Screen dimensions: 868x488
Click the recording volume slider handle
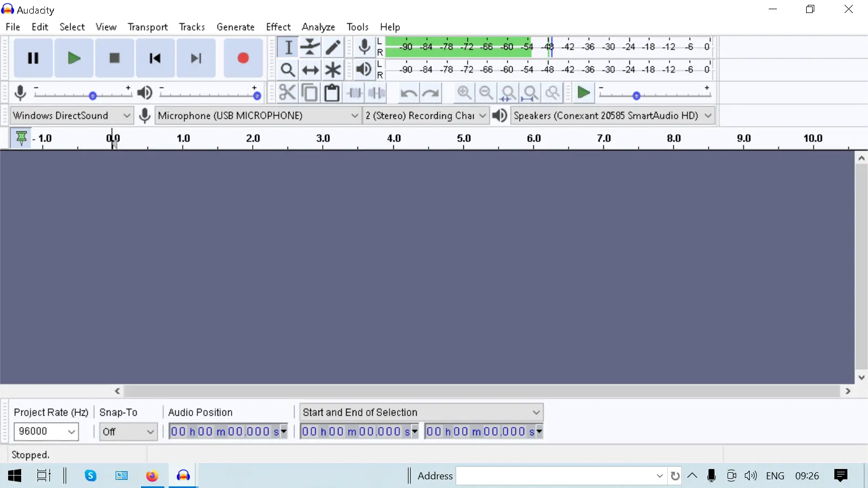[93, 95]
